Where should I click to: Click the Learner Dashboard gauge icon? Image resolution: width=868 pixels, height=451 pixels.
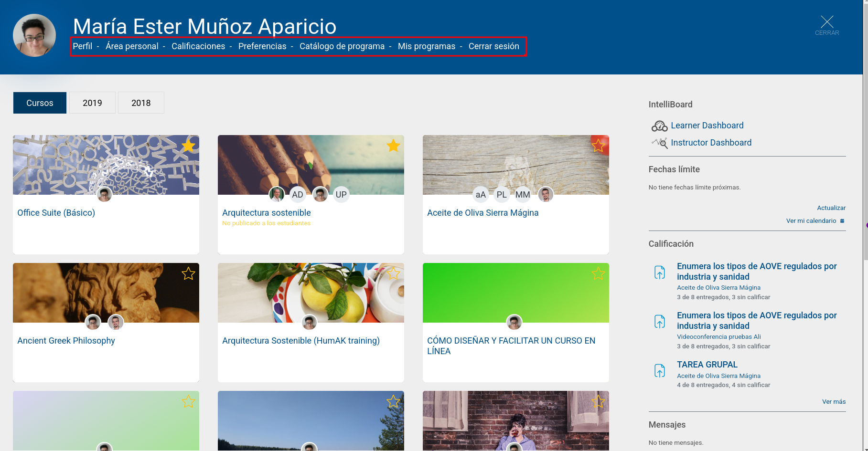point(659,126)
